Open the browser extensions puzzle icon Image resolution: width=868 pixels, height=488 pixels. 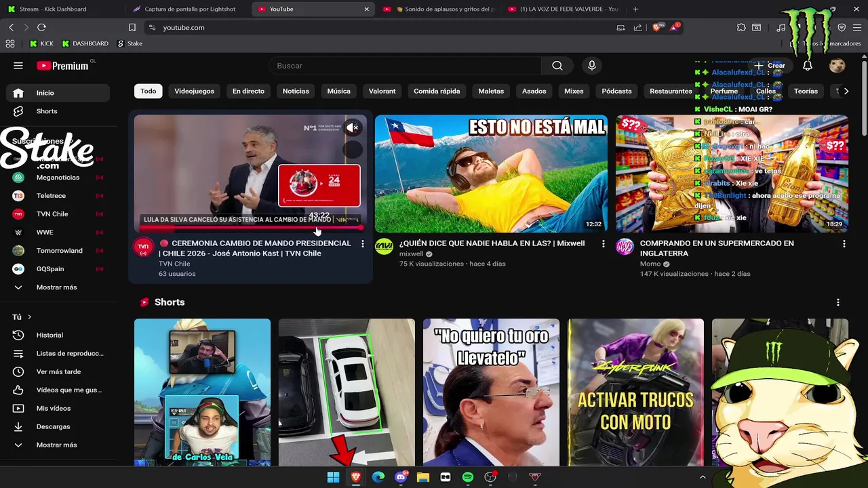point(741,27)
